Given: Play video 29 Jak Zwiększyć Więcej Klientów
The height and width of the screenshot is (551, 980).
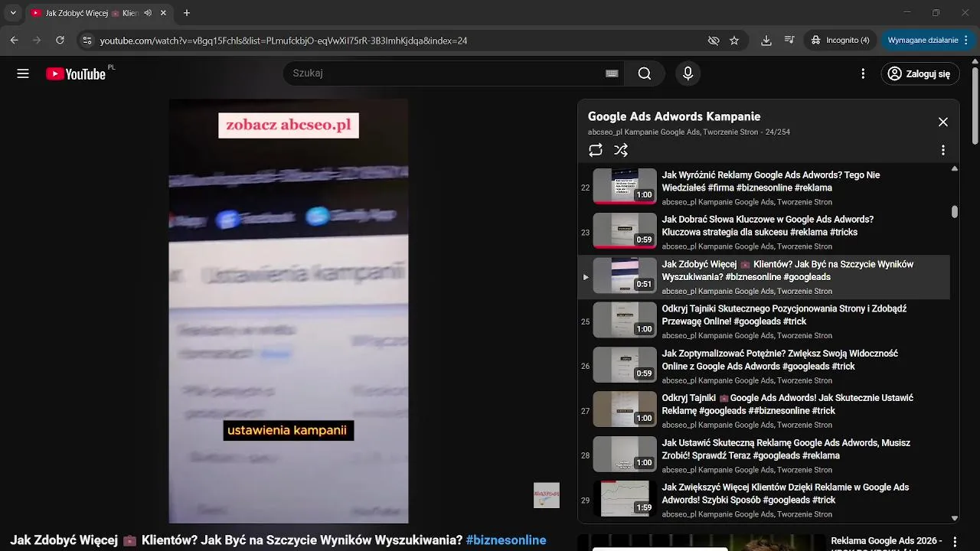Looking at the screenshot, I should [764, 500].
